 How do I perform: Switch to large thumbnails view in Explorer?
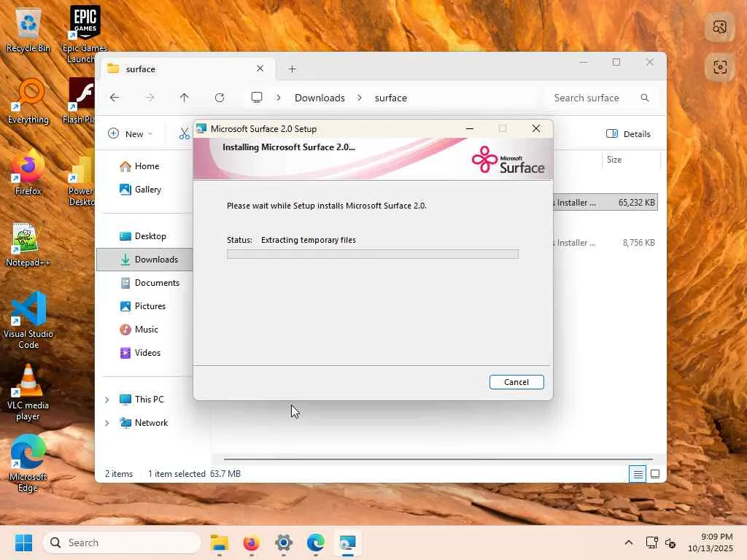(x=655, y=474)
